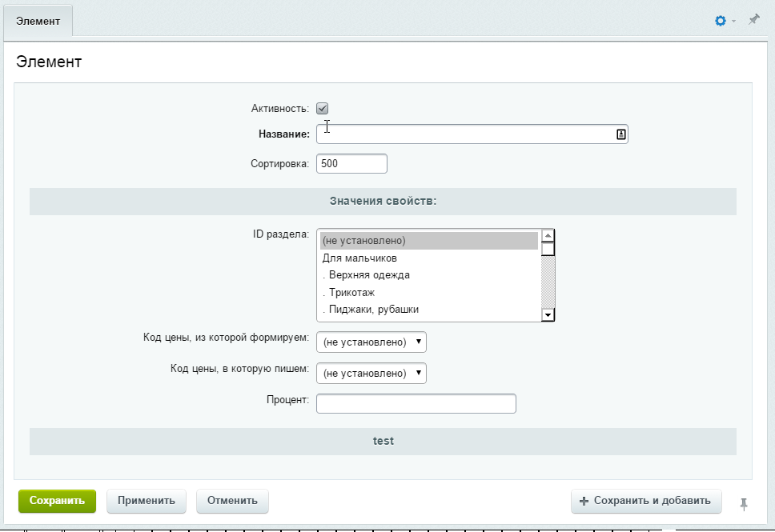This screenshot has height=532, width=775.
Task: Click the Применить button
Action: point(147,501)
